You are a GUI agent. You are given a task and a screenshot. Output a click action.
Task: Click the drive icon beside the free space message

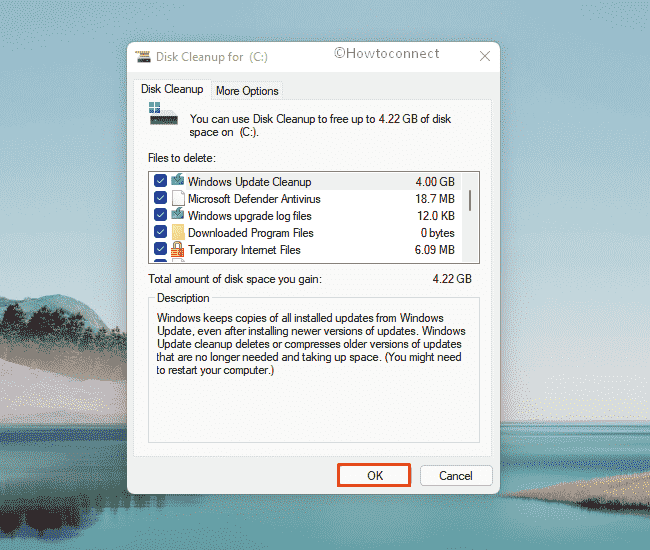(163, 114)
